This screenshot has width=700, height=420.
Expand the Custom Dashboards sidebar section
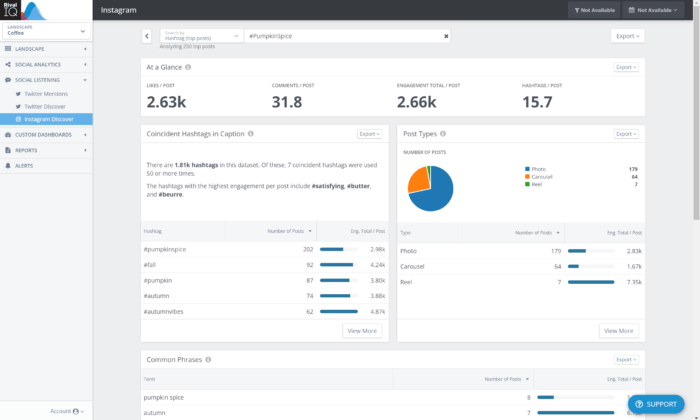[45, 134]
